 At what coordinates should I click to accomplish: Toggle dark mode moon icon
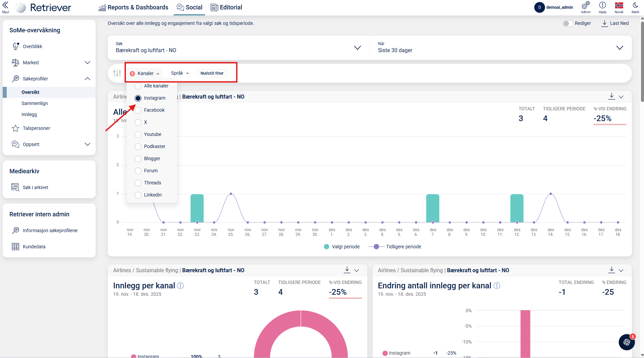coord(635,5)
